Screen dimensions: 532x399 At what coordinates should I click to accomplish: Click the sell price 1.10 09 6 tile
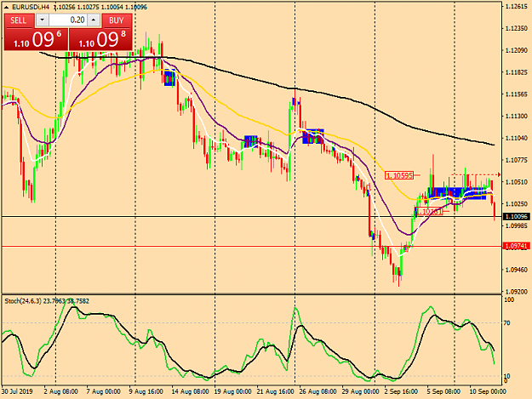click(36, 39)
